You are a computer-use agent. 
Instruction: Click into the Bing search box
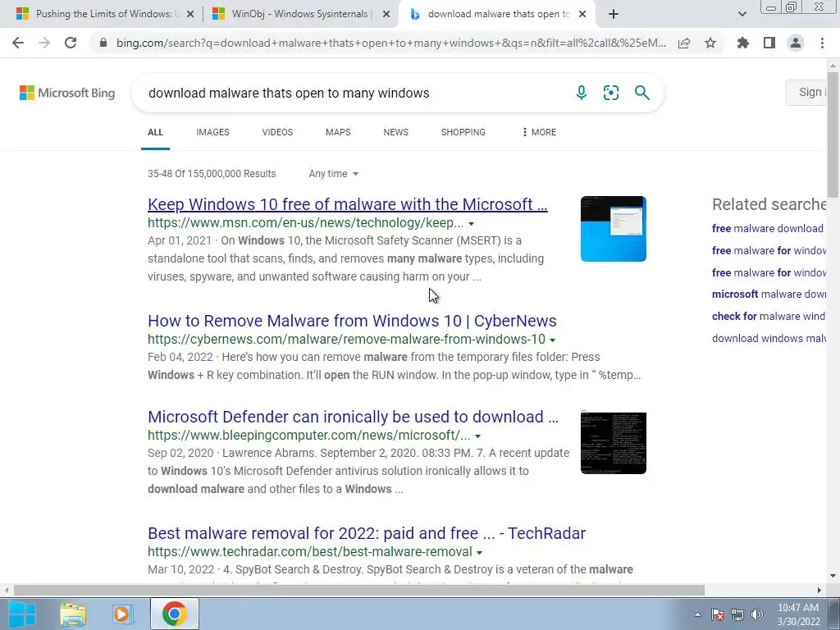pyautogui.click(x=354, y=93)
